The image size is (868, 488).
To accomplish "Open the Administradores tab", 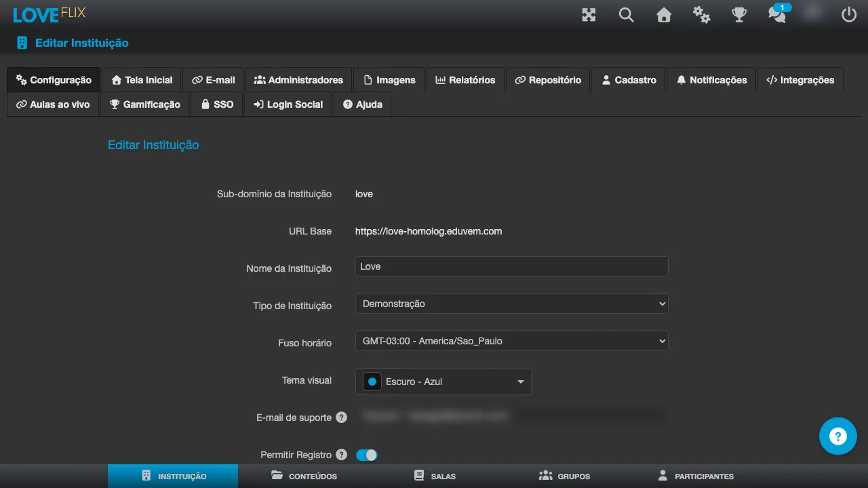I will point(299,80).
